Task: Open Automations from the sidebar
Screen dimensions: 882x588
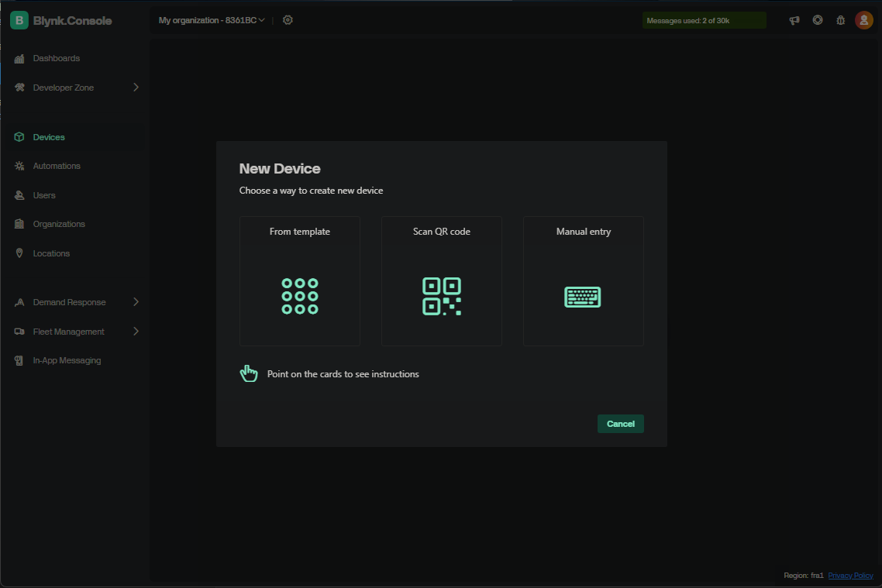Action: click(x=57, y=166)
